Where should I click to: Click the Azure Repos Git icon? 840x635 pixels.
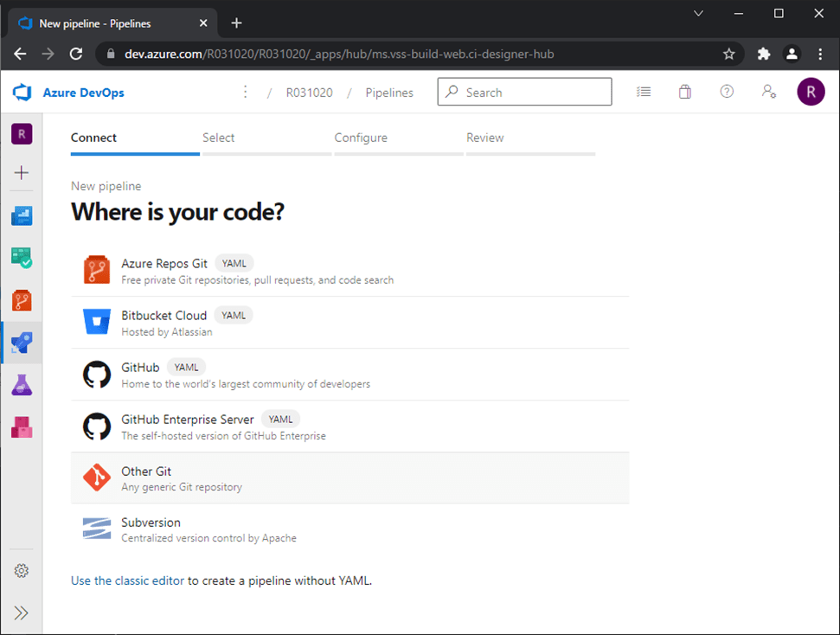pos(97,270)
